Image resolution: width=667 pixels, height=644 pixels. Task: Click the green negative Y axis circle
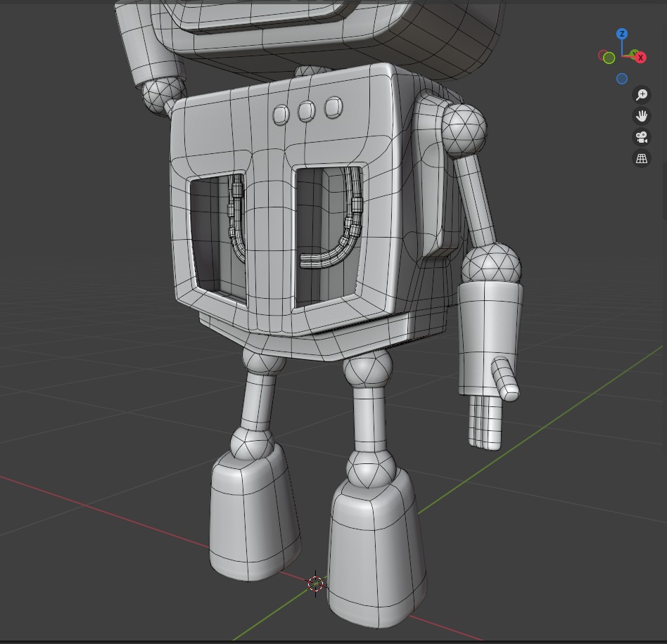[609, 58]
